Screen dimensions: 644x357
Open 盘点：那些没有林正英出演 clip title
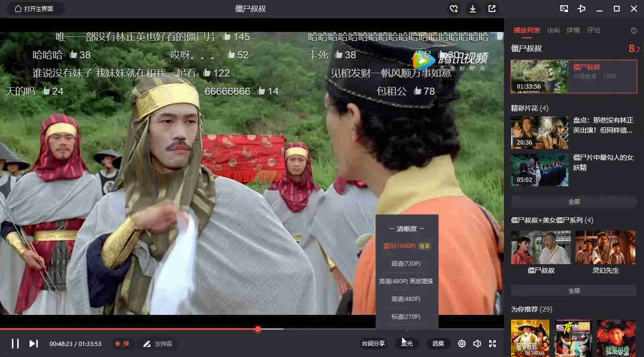pos(603,125)
